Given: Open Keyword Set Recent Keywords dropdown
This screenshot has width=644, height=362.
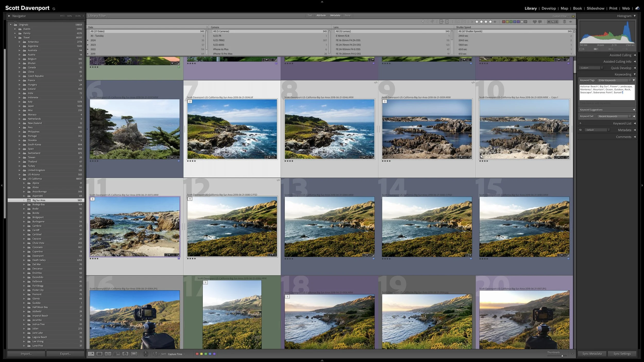Looking at the screenshot, I should pos(614,116).
